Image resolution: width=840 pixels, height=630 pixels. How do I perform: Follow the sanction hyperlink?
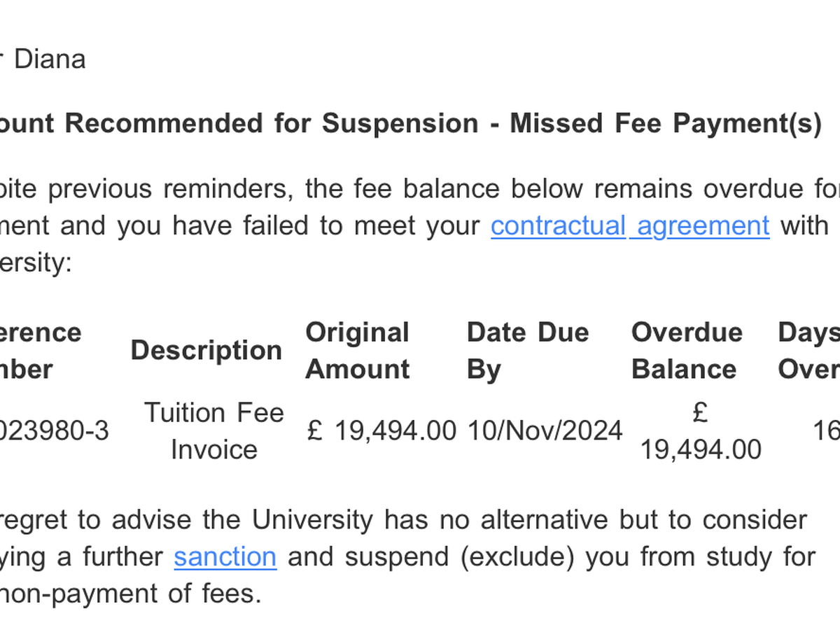point(225,556)
